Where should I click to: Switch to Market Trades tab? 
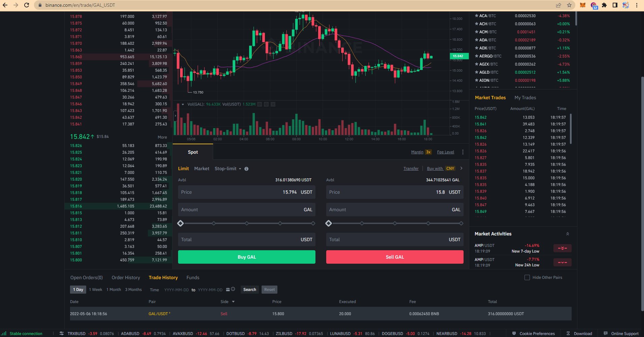coord(490,98)
